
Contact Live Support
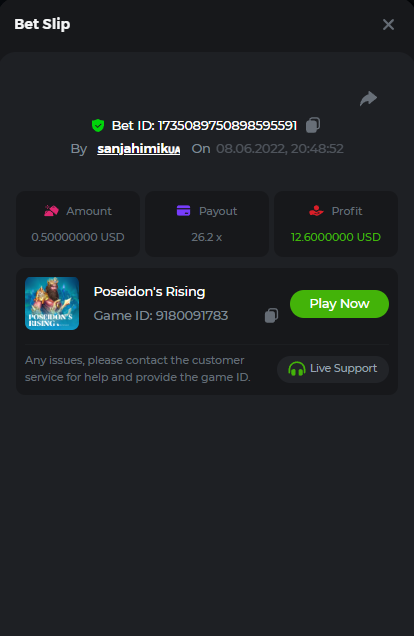pyautogui.click(x=333, y=369)
